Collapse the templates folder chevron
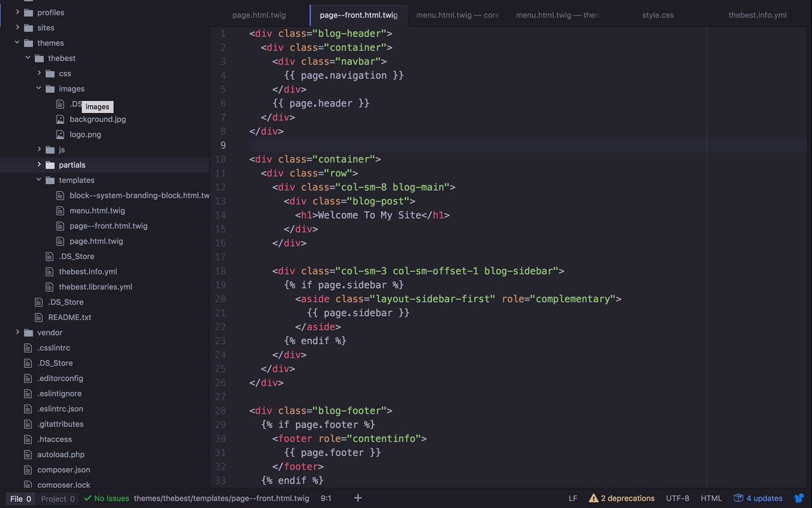 tap(39, 180)
